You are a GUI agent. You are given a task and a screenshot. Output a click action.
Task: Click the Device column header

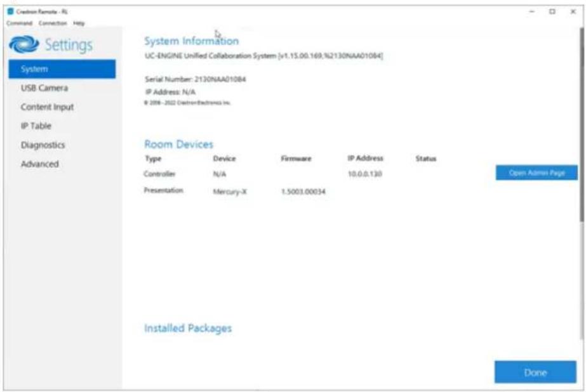[224, 159]
